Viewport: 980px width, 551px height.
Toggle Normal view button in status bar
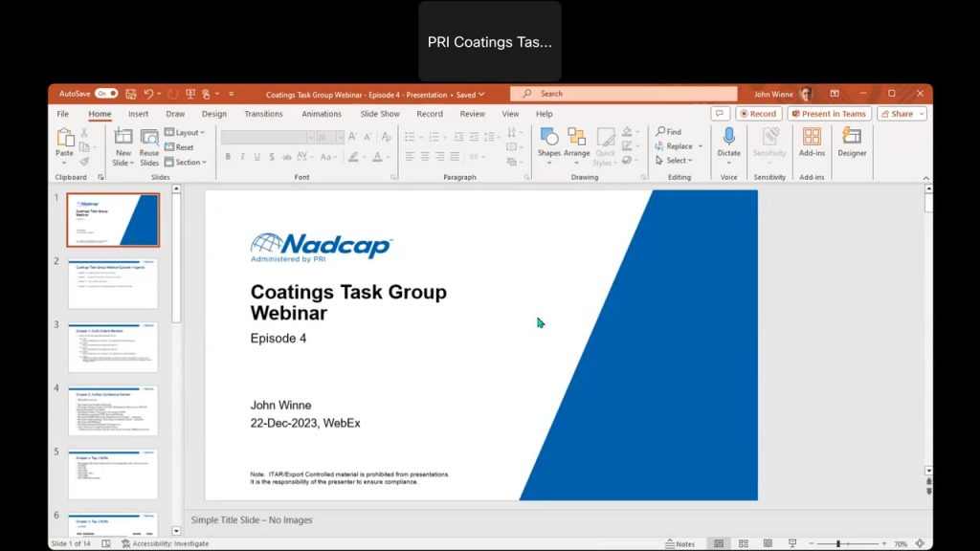[719, 543]
